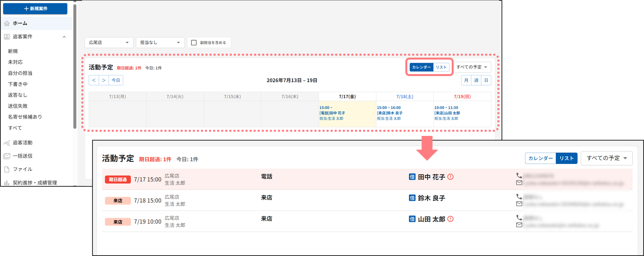
Task: Click リスト toggle in the list panel
Action: [566, 158]
